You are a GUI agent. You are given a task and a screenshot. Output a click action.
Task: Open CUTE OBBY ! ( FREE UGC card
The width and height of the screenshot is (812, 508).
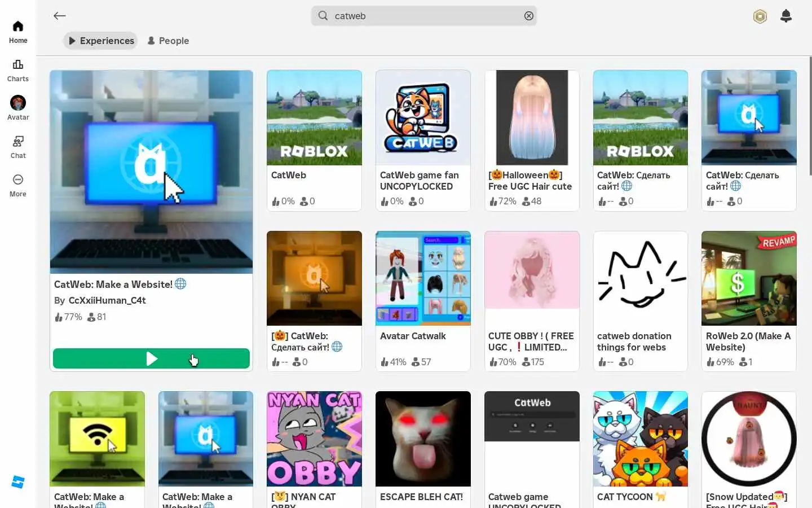click(532, 301)
